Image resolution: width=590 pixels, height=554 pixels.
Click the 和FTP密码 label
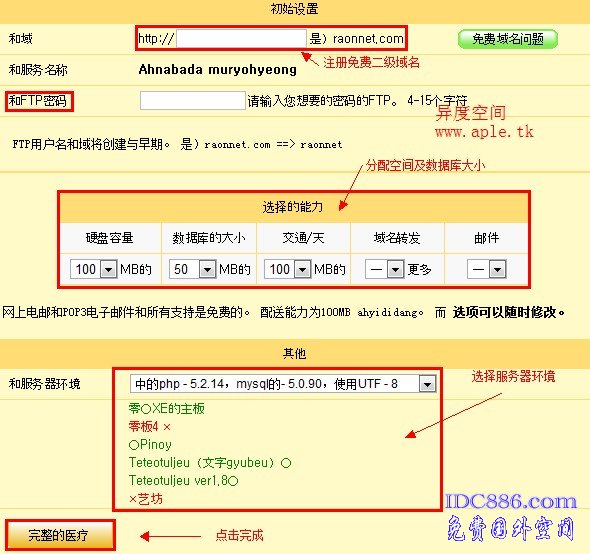(38, 101)
